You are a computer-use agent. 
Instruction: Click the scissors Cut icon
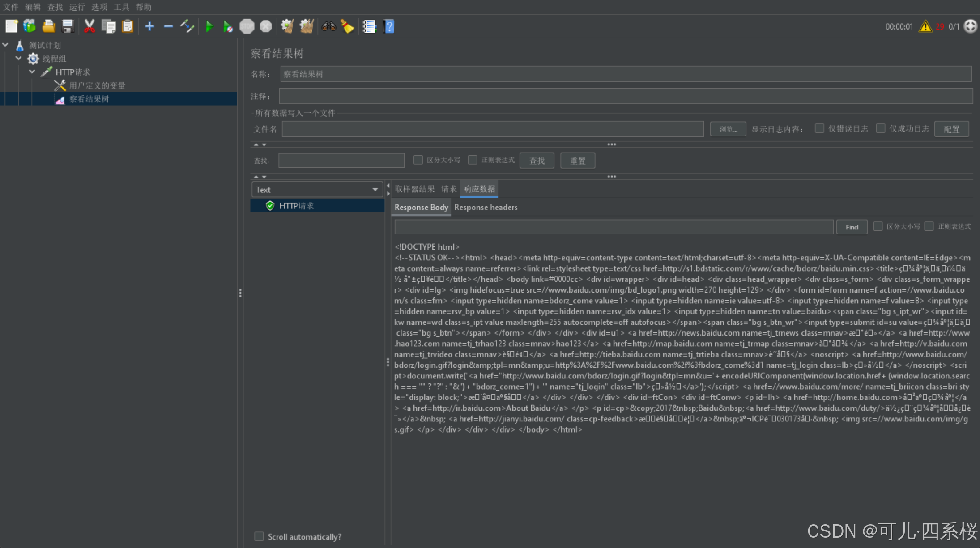click(89, 27)
